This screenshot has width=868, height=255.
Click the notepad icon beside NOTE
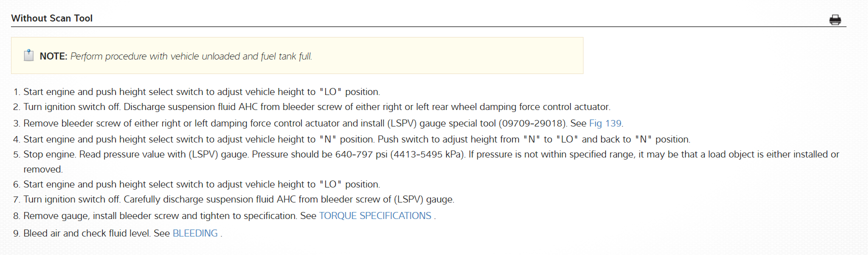(x=29, y=55)
